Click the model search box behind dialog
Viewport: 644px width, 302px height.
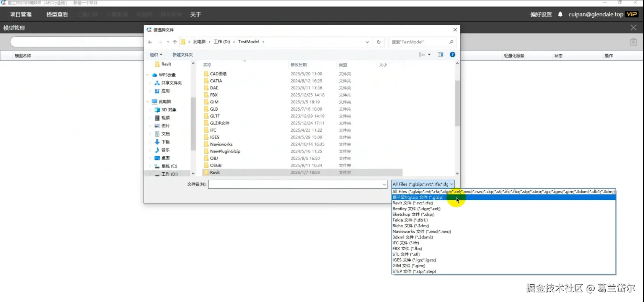point(77,42)
